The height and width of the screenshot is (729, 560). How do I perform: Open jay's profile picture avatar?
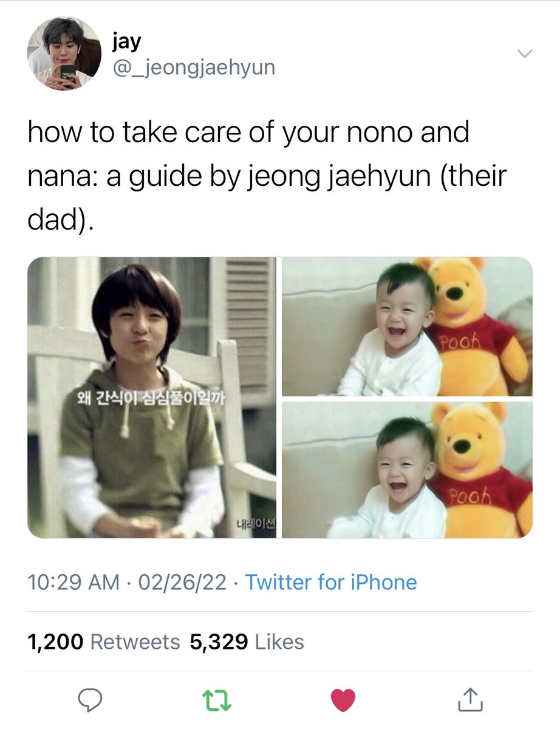point(64,53)
